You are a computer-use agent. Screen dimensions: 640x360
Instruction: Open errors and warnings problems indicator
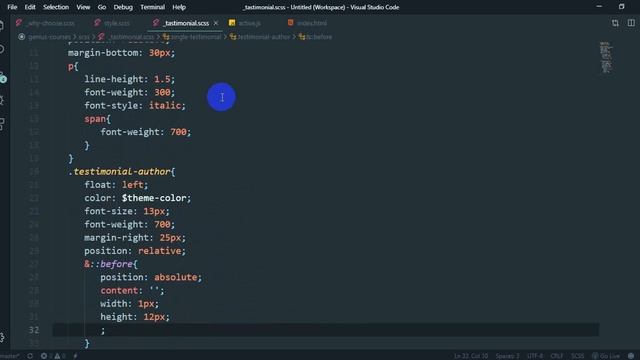click(53, 356)
